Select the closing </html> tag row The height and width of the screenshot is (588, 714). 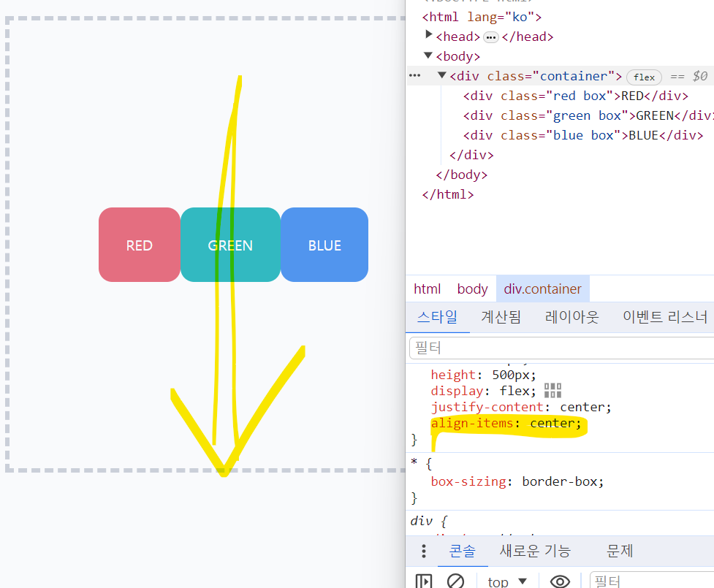447,194
